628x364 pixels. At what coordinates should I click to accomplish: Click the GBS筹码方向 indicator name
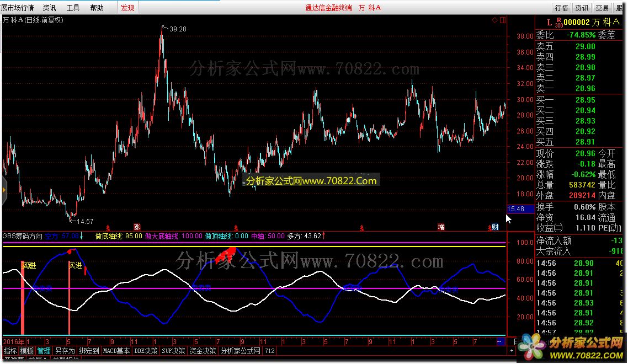(x=23, y=236)
